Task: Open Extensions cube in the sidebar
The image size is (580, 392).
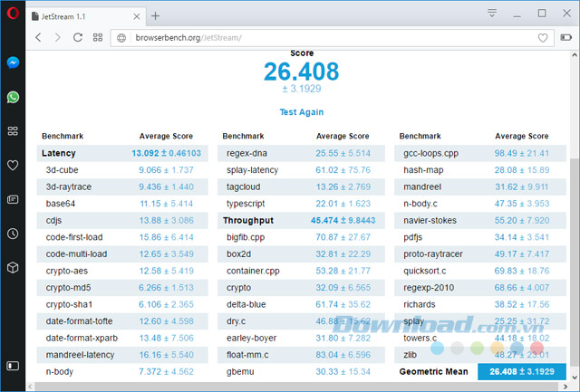Action: [x=13, y=267]
